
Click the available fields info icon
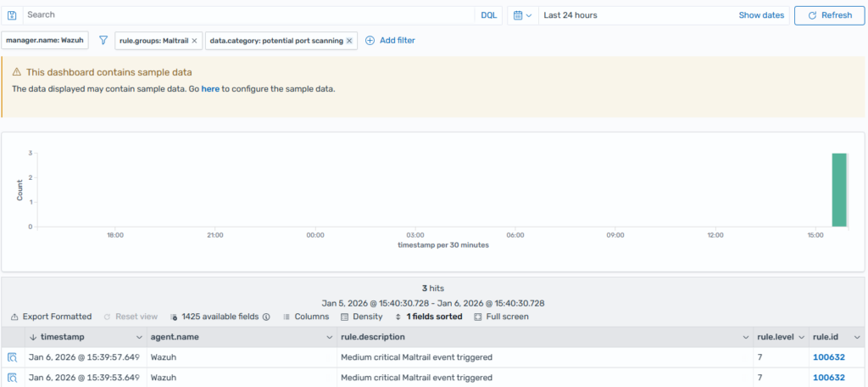click(266, 317)
